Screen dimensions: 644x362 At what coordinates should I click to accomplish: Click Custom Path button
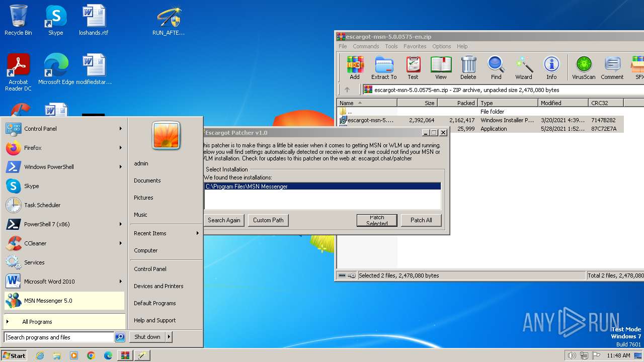coord(268,220)
